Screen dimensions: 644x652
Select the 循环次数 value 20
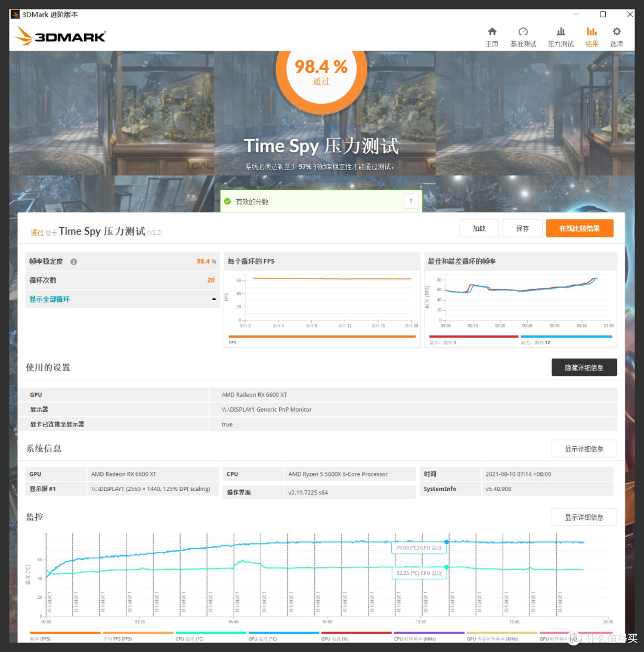[210, 280]
